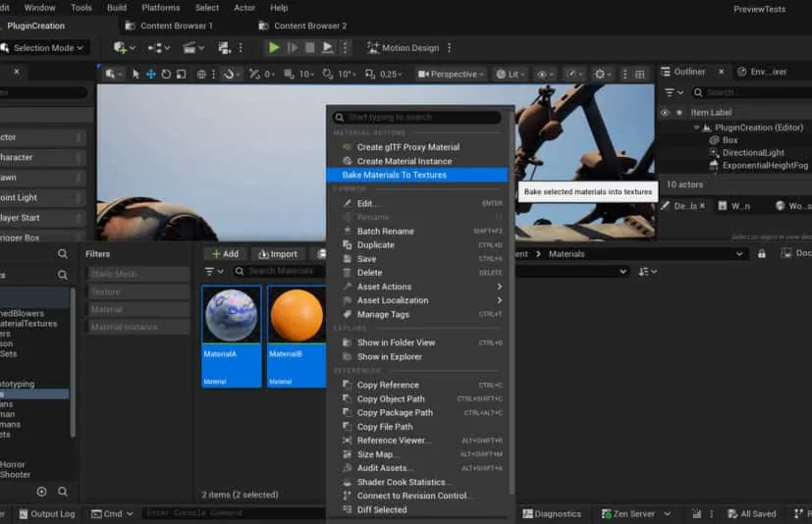Toggle grid snapping in viewport

click(x=254, y=74)
